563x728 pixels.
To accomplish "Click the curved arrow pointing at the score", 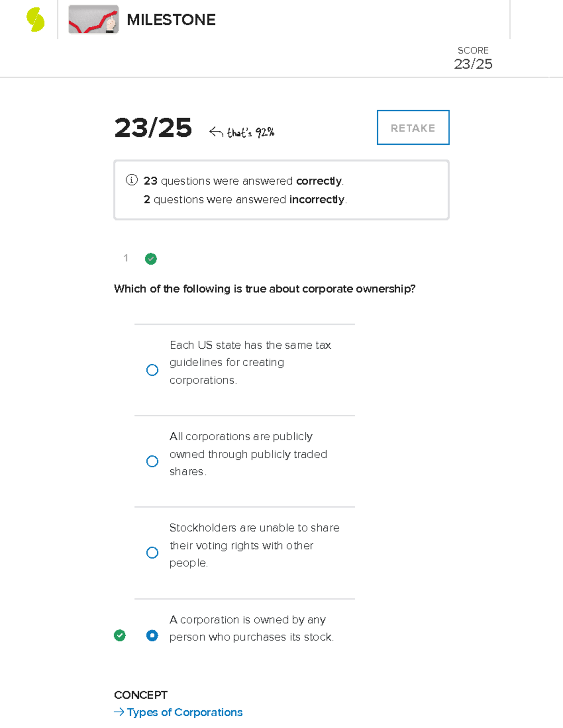I will click(x=216, y=132).
